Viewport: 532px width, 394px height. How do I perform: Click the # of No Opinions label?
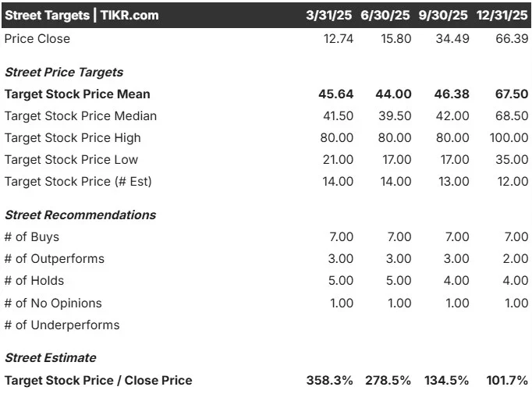tap(53, 303)
